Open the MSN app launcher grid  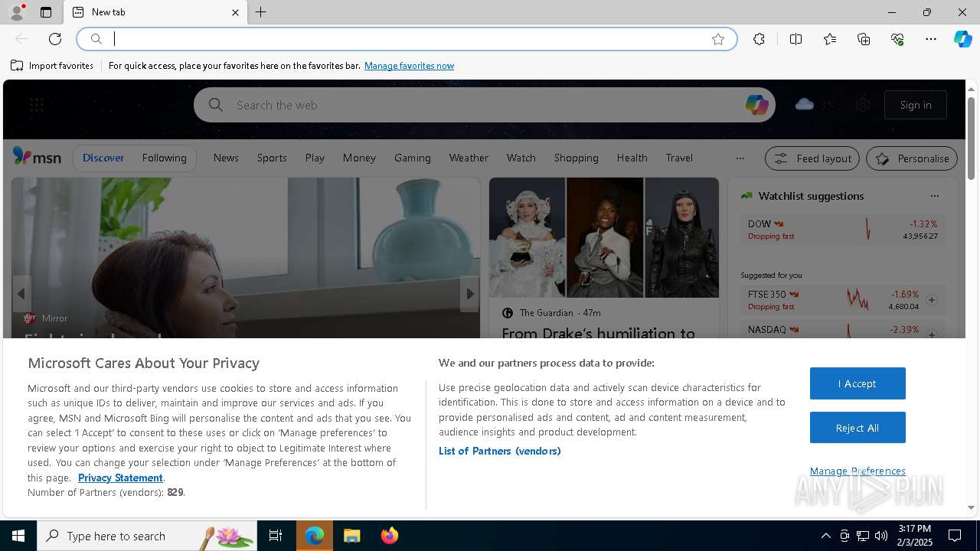tap(37, 105)
